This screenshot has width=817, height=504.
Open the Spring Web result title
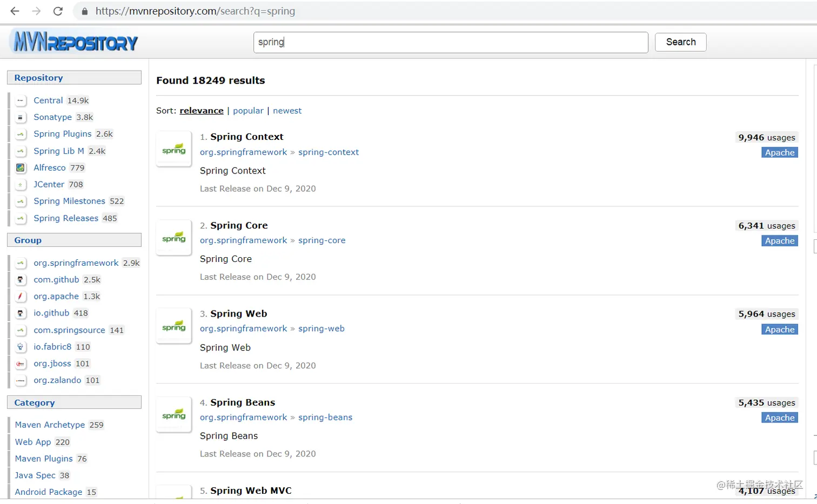238,314
